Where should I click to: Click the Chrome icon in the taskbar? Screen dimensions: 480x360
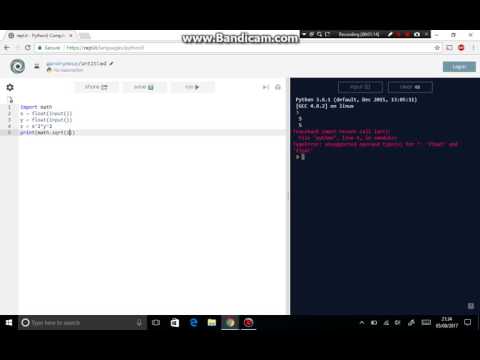tap(230, 323)
